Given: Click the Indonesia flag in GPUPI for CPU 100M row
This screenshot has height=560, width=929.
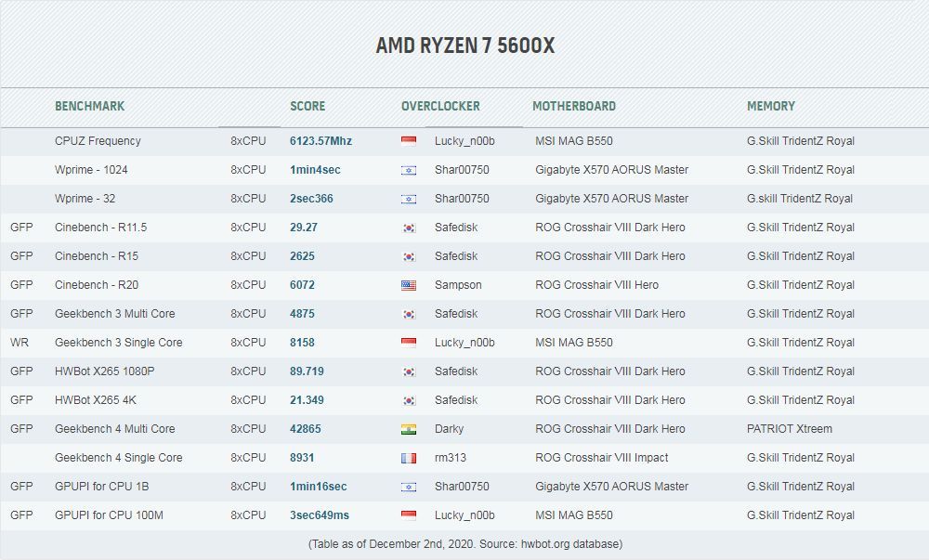Looking at the screenshot, I should [x=409, y=515].
